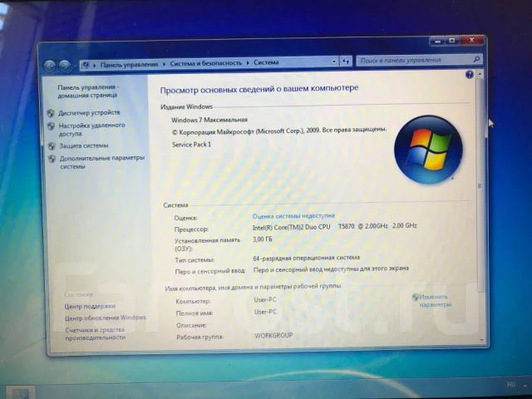Click 64-разрядная операционная система text
532x399 pixels.
coord(307,258)
